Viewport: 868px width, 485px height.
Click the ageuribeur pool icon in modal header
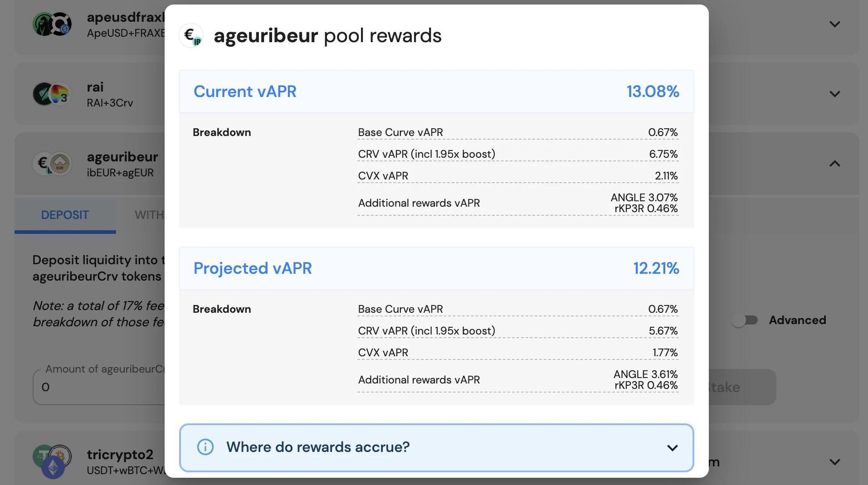coord(191,35)
